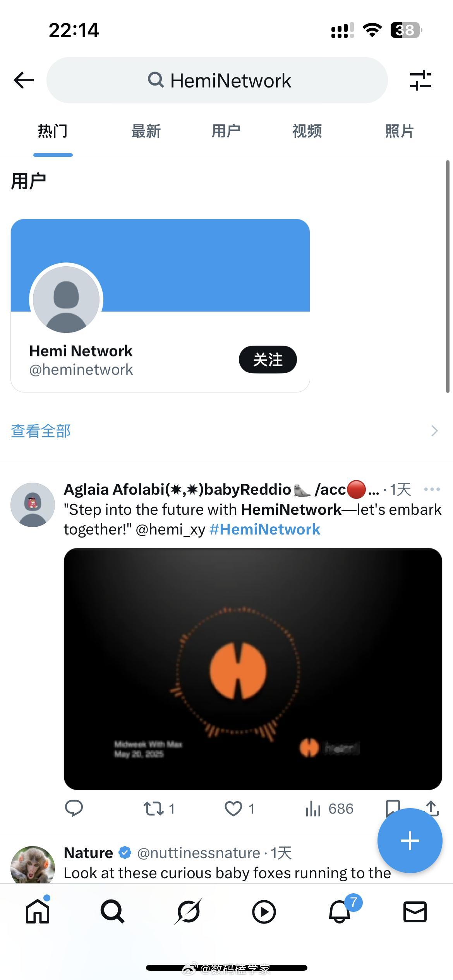The image size is (453, 980).
Task: Expand user list with chevron arrow
Action: coord(434,431)
